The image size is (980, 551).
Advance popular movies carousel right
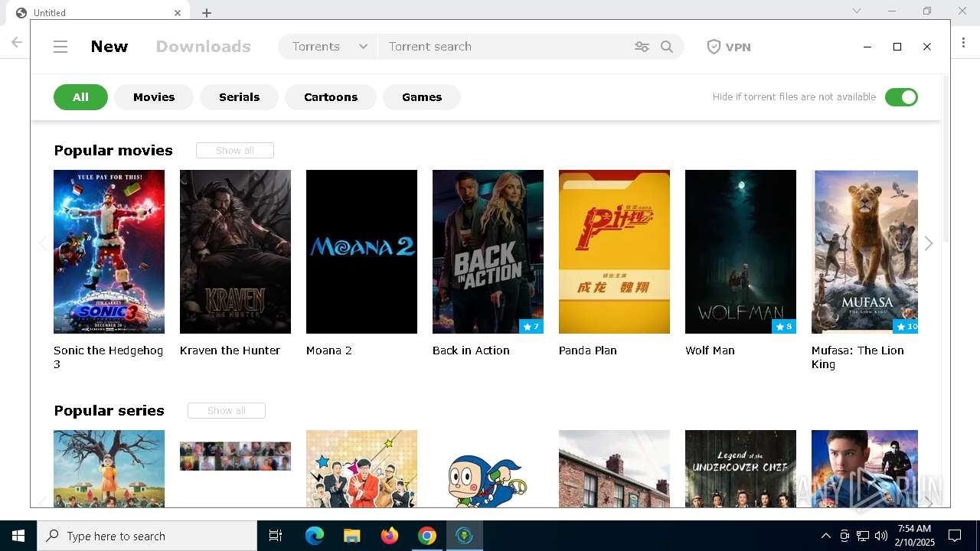(929, 243)
